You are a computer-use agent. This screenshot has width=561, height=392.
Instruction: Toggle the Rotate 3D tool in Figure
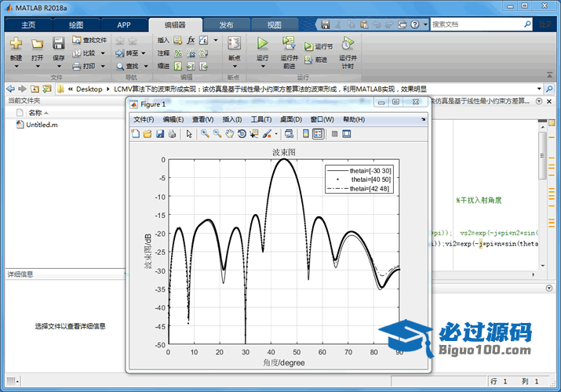(242, 134)
